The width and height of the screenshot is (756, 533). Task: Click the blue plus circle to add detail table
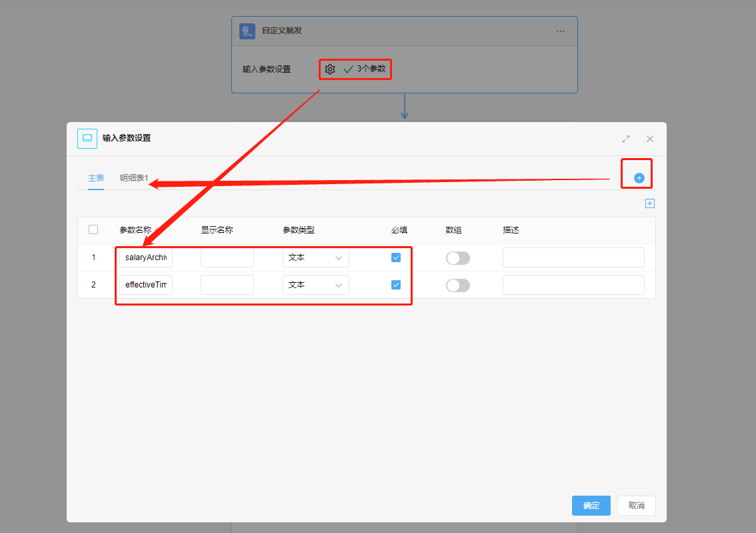pyautogui.click(x=639, y=178)
